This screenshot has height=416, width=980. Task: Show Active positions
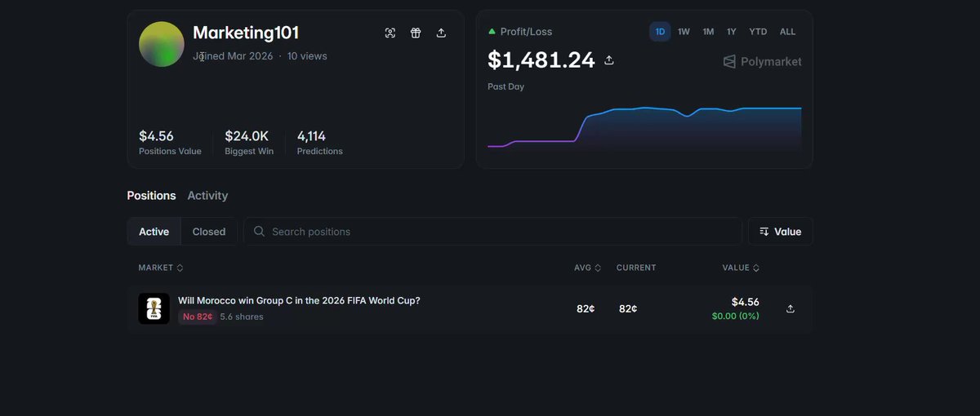click(154, 232)
